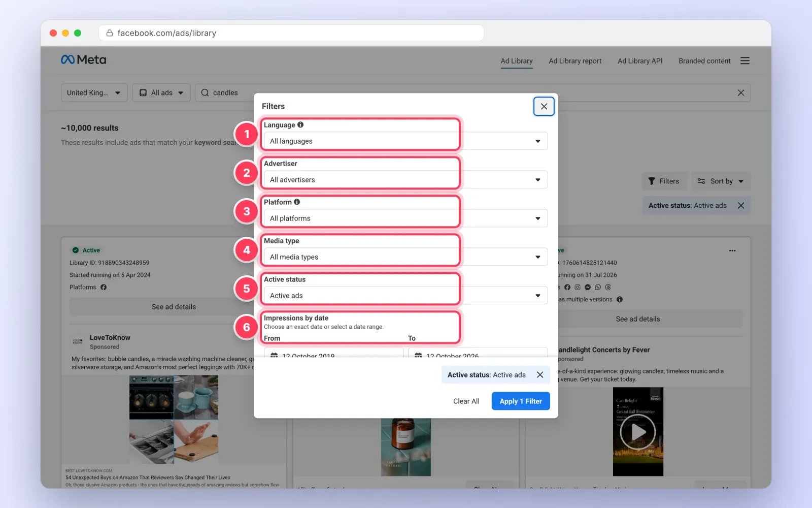Screen dimensions: 812x508
Task: Expand the All media types dropdown
Action: pyautogui.click(x=405, y=257)
